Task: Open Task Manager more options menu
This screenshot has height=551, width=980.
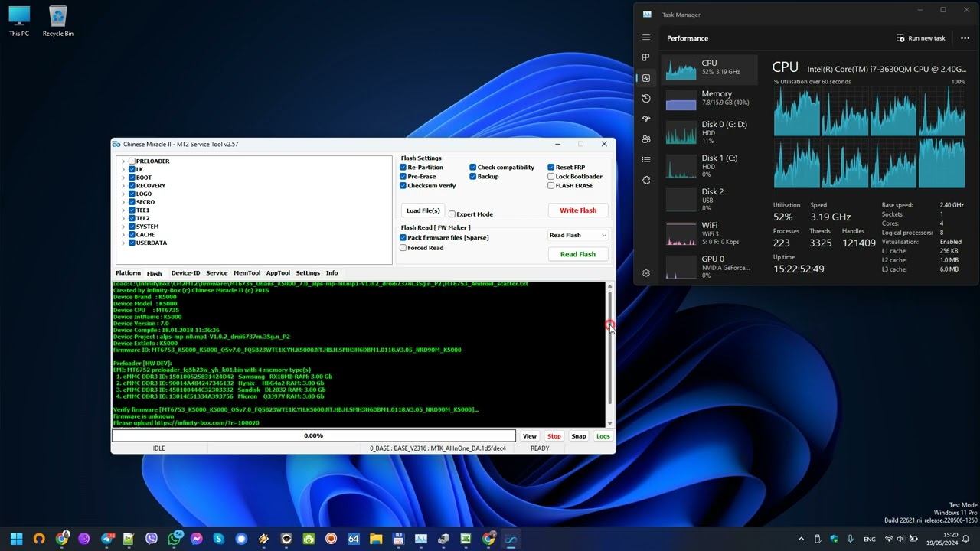Action: coord(965,38)
